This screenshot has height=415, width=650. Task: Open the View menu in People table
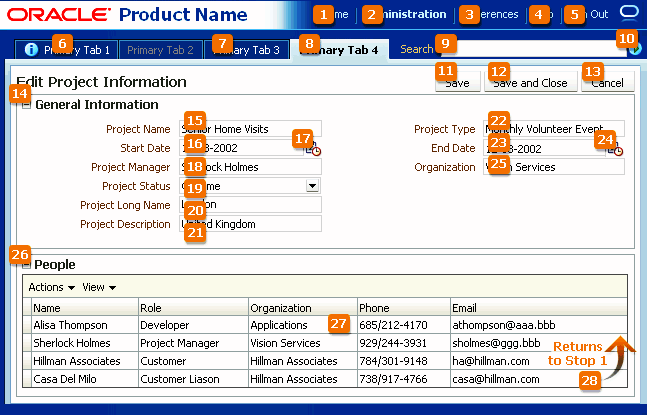point(99,287)
